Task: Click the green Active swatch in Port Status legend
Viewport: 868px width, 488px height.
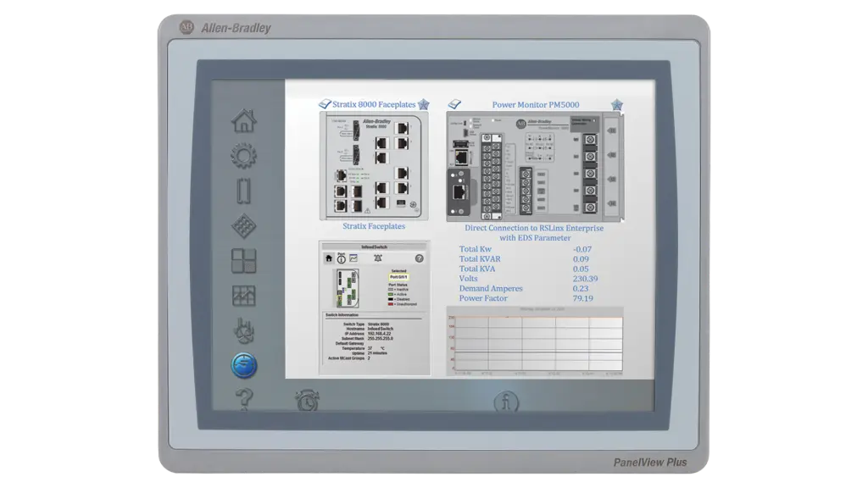Action: 390,293
